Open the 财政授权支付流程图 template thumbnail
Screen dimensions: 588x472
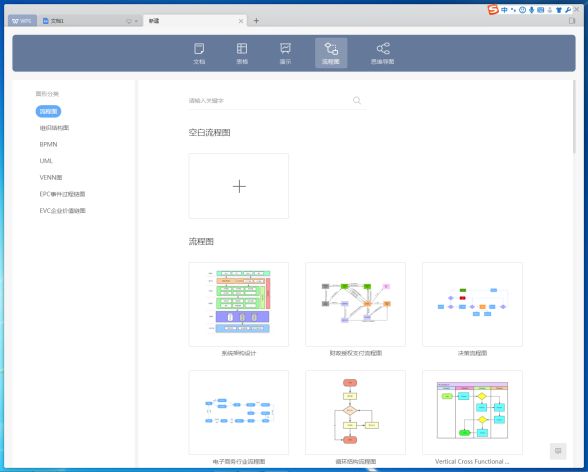pyautogui.click(x=356, y=304)
